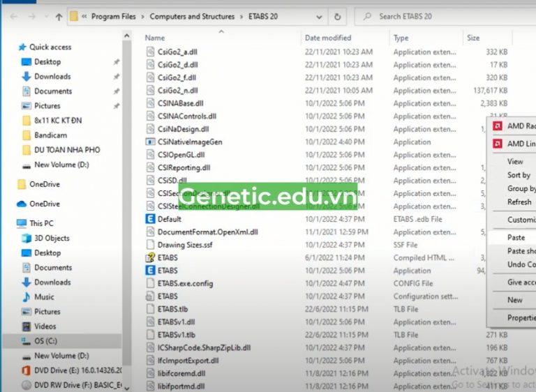Viewport: 536px width, 392px height.
Task: Open Downloads under Quick access
Action: point(52,77)
